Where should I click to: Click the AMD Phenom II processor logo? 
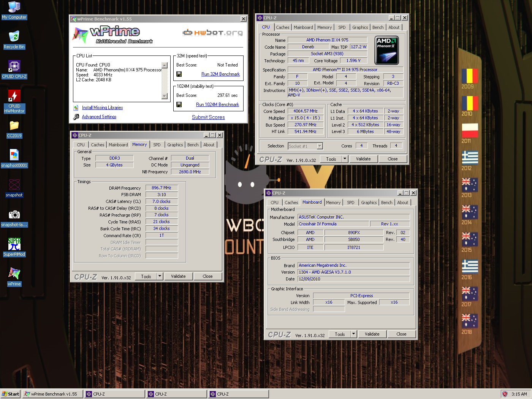[x=386, y=51]
